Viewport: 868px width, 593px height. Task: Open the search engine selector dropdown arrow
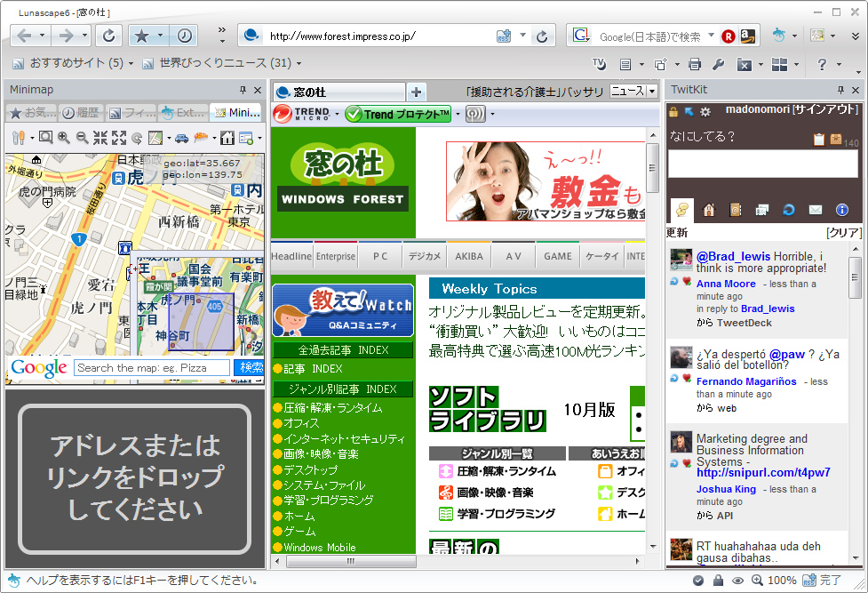click(x=712, y=36)
